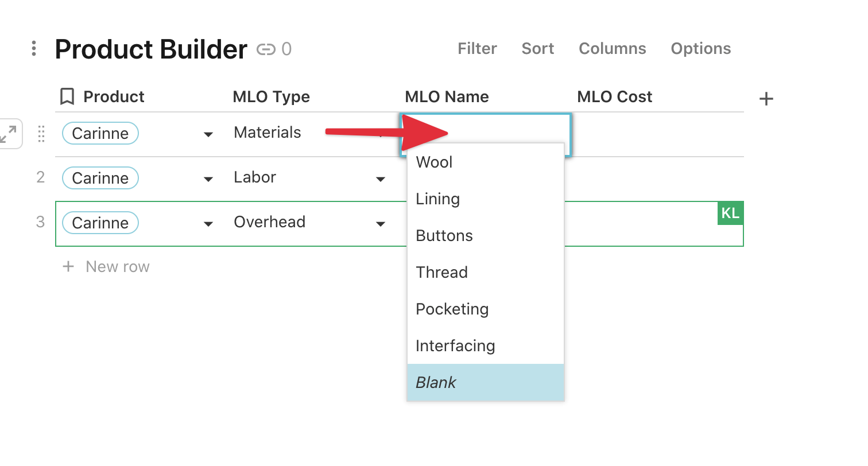868x466 pixels.
Task: Open Product dropdown arrow in row 1
Action: [208, 134]
